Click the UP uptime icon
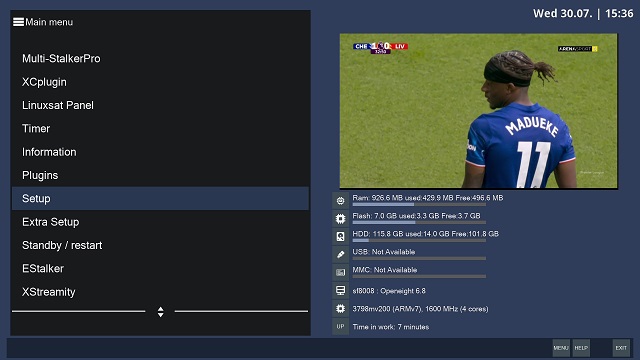This screenshot has height=360, width=640. [x=340, y=327]
